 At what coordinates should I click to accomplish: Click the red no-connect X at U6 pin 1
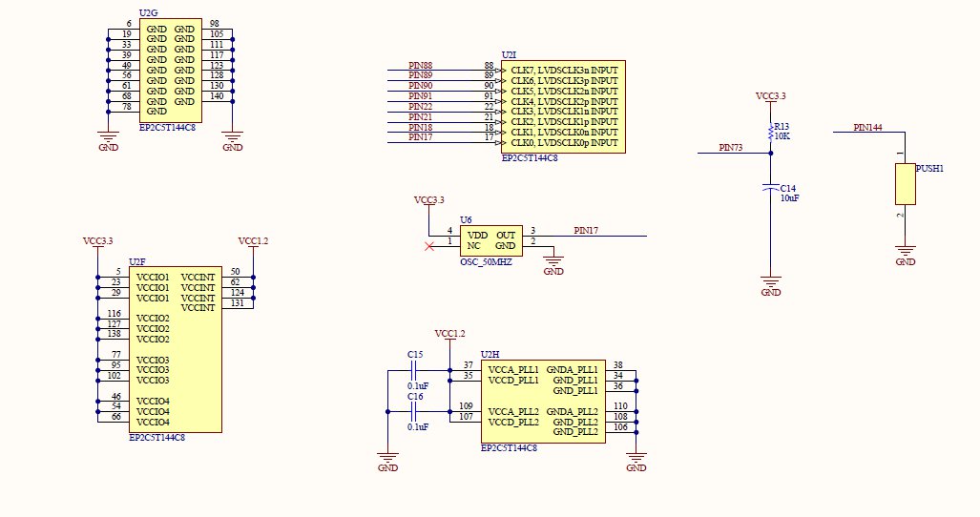pos(428,246)
